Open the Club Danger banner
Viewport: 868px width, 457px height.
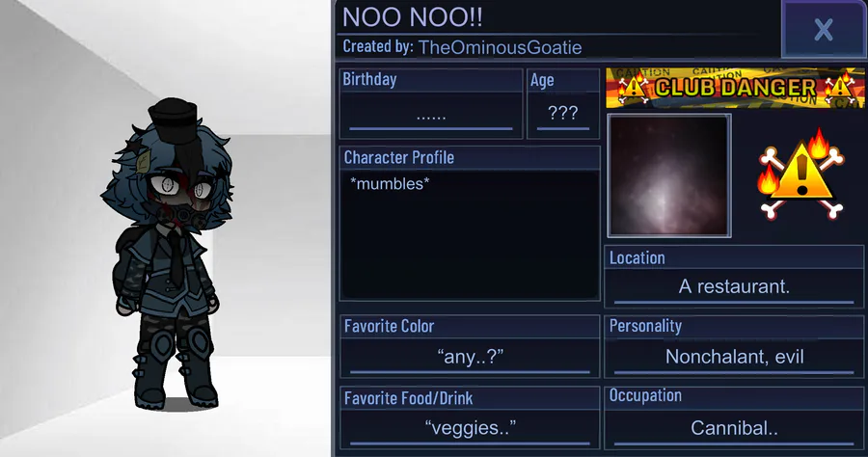[735, 88]
